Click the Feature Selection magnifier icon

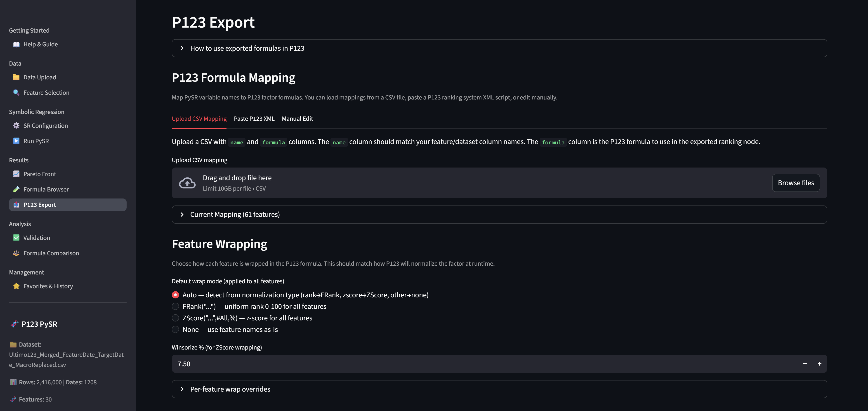click(16, 93)
